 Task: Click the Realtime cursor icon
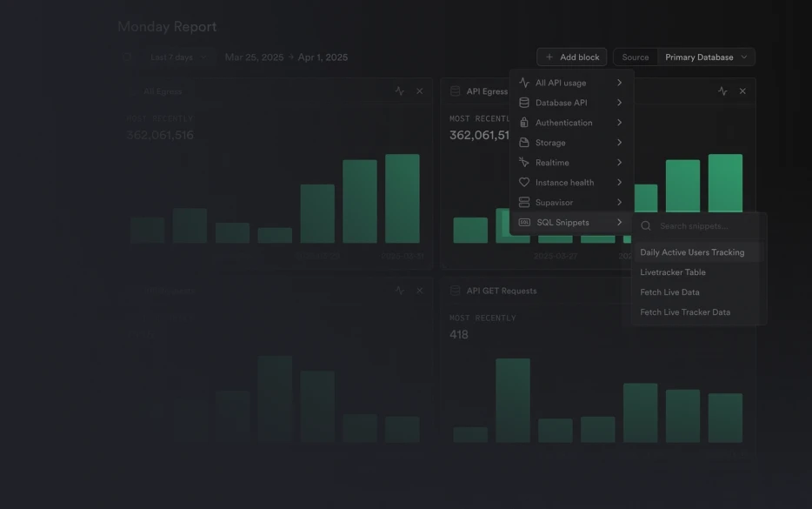coord(524,163)
